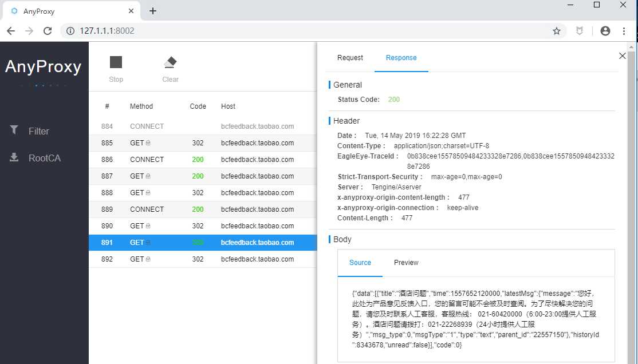Screen dimensions: 638x364
Task: Select the AnyProxy browser tab
Action: coord(72,11)
